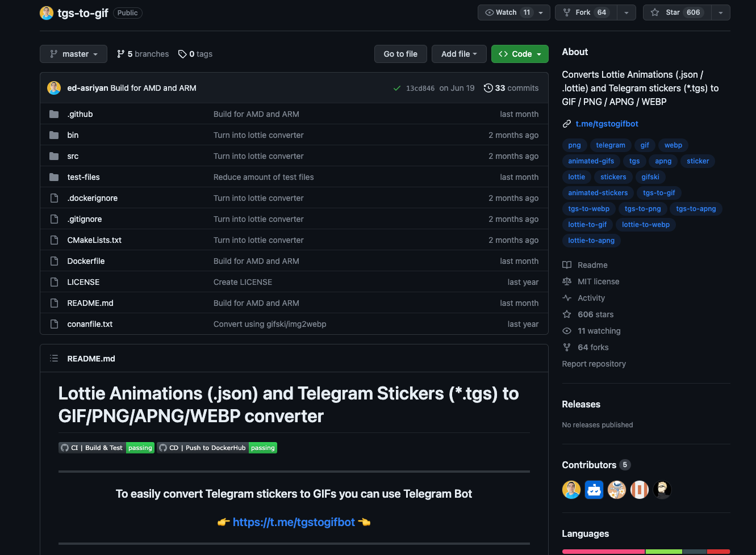The width and height of the screenshot is (756, 555).
Task: Click the pink segment of the Languages bar
Action: click(x=603, y=552)
